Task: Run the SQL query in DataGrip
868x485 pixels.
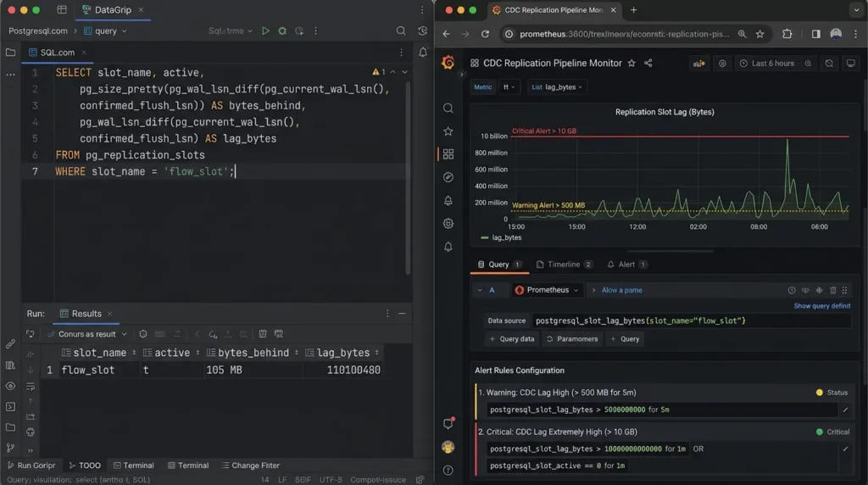Action: 265,31
